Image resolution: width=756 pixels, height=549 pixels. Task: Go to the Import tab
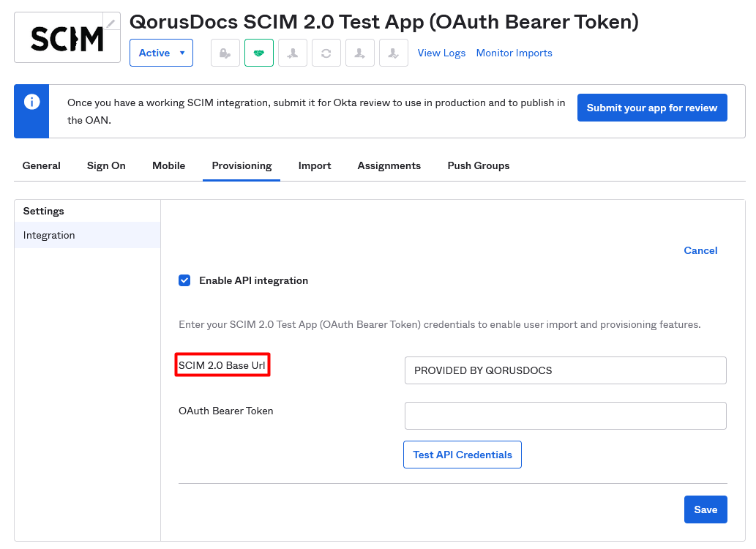point(315,165)
